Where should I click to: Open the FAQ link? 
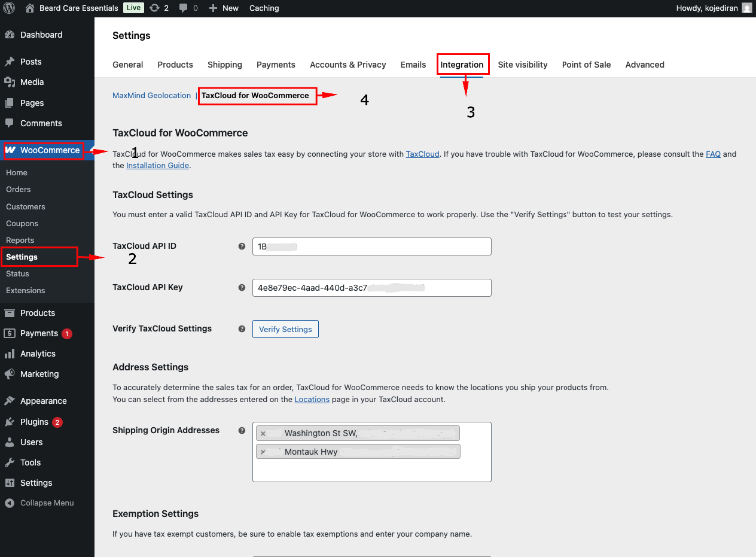click(x=713, y=154)
